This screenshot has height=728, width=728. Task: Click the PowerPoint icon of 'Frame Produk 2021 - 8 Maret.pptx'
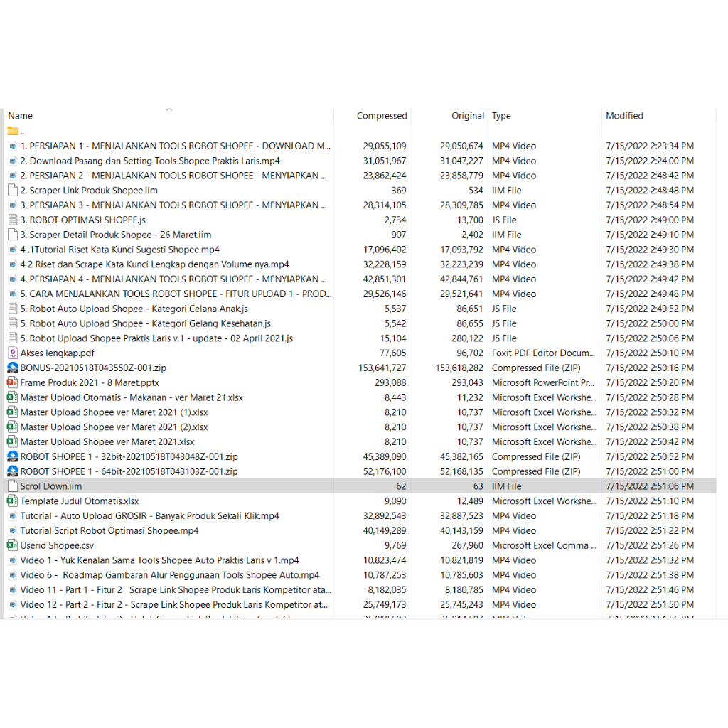coord(13,382)
